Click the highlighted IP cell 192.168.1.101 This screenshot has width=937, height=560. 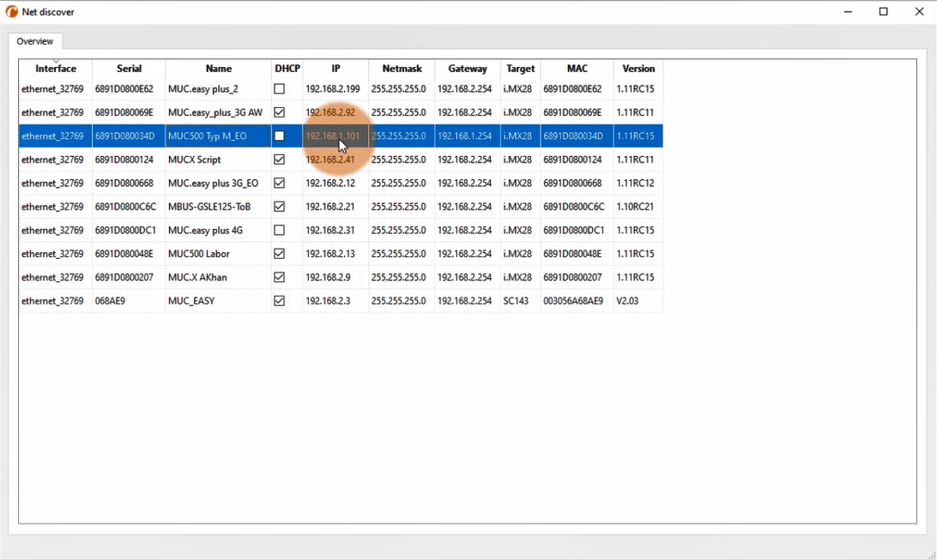click(334, 135)
